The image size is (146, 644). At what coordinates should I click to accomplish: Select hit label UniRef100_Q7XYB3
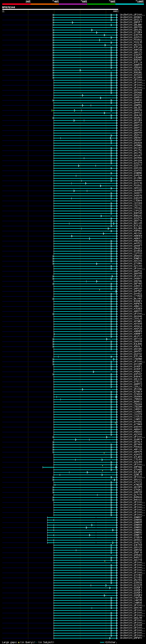click(131, 575)
